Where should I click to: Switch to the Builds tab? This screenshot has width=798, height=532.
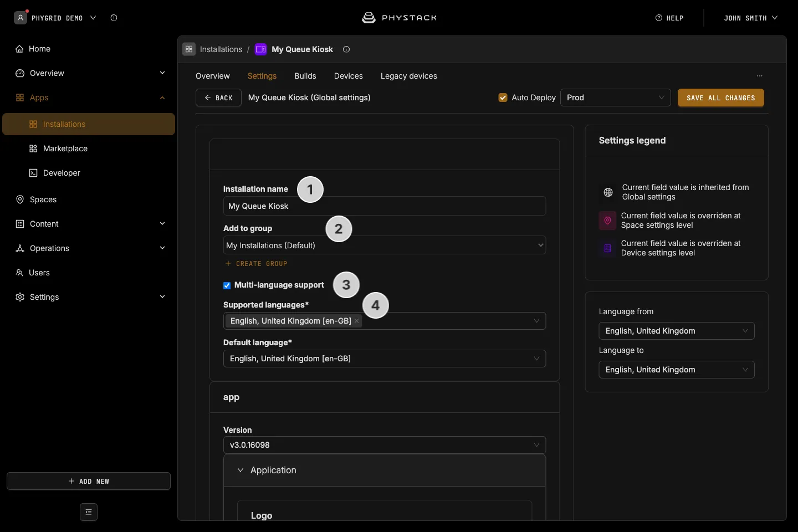point(305,76)
